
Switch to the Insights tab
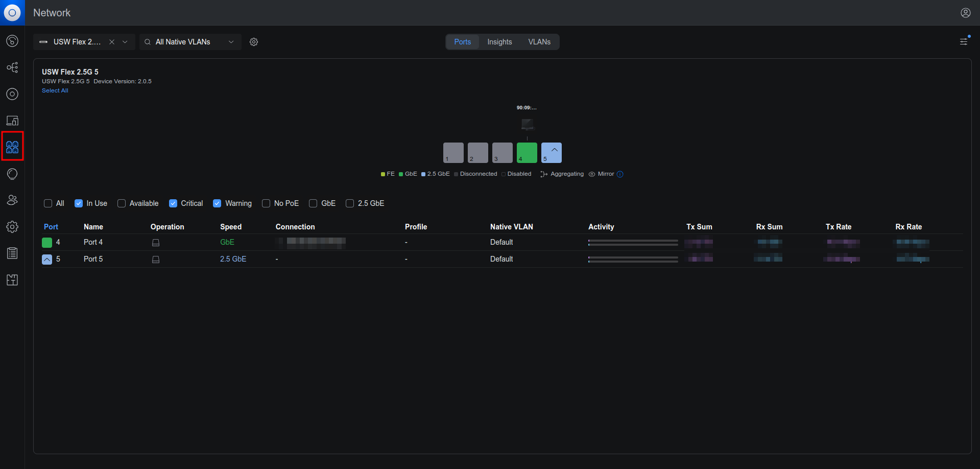pyautogui.click(x=499, y=42)
